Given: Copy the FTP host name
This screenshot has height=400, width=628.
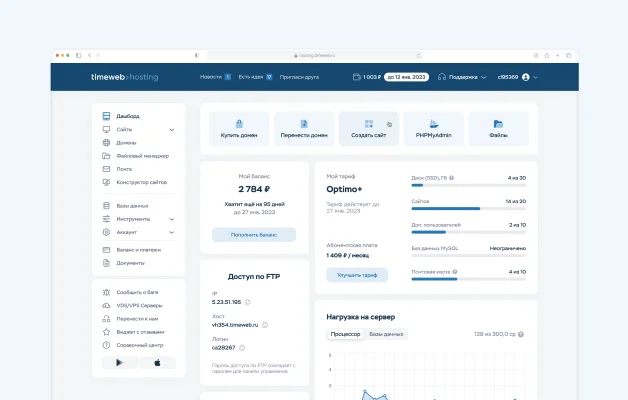Looking at the screenshot, I should coord(266,325).
